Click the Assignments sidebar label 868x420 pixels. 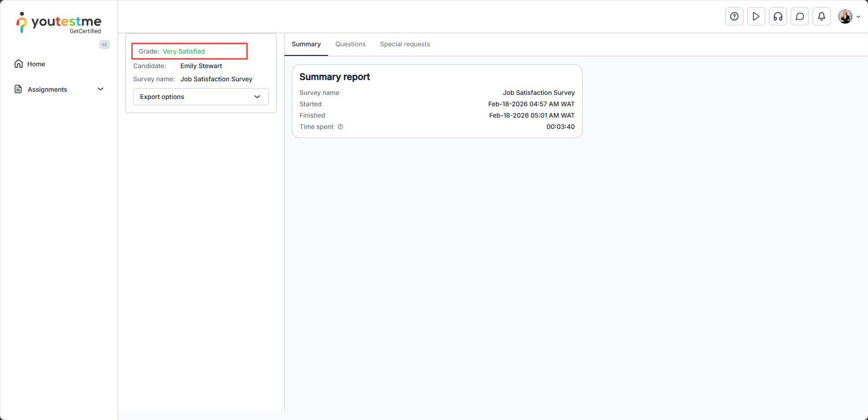coord(47,89)
